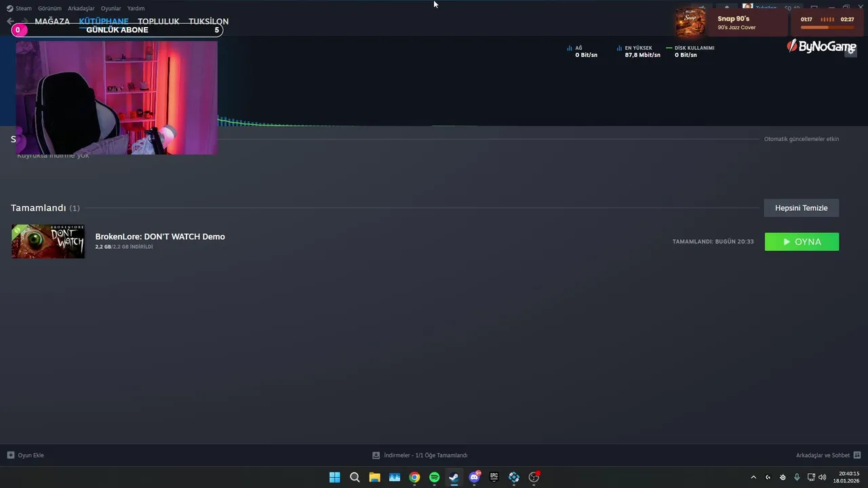Open Epic Games Launcher from taskbar

point(494,477)
